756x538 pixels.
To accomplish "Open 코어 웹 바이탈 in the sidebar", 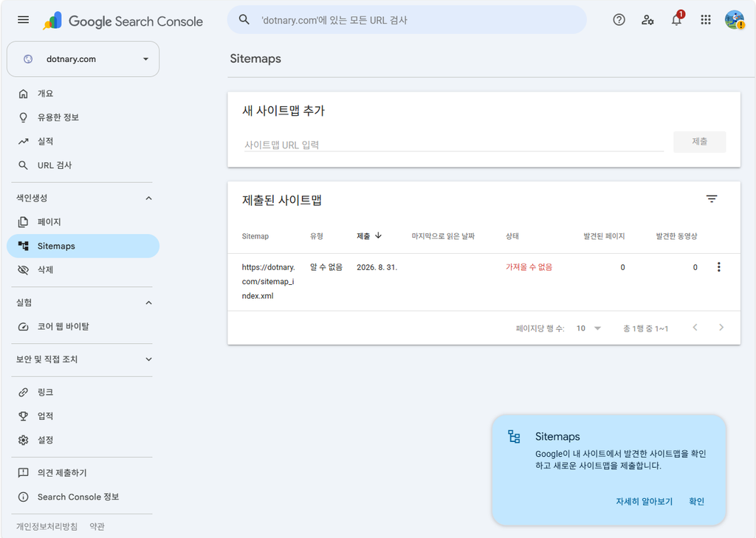I will [x=83, y=327].
